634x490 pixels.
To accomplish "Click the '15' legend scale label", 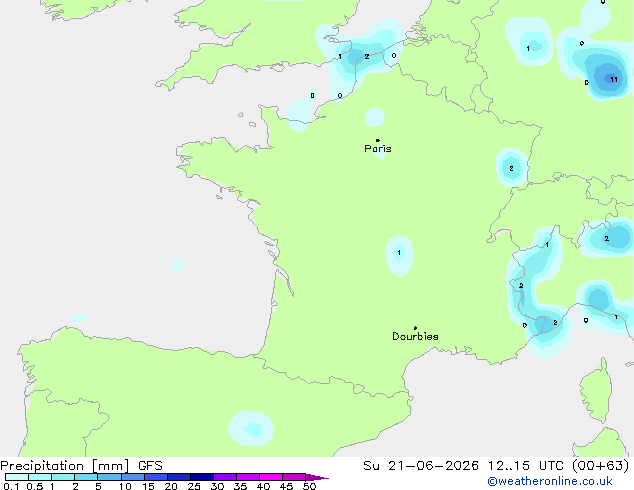I will click(x=148, y=486).
